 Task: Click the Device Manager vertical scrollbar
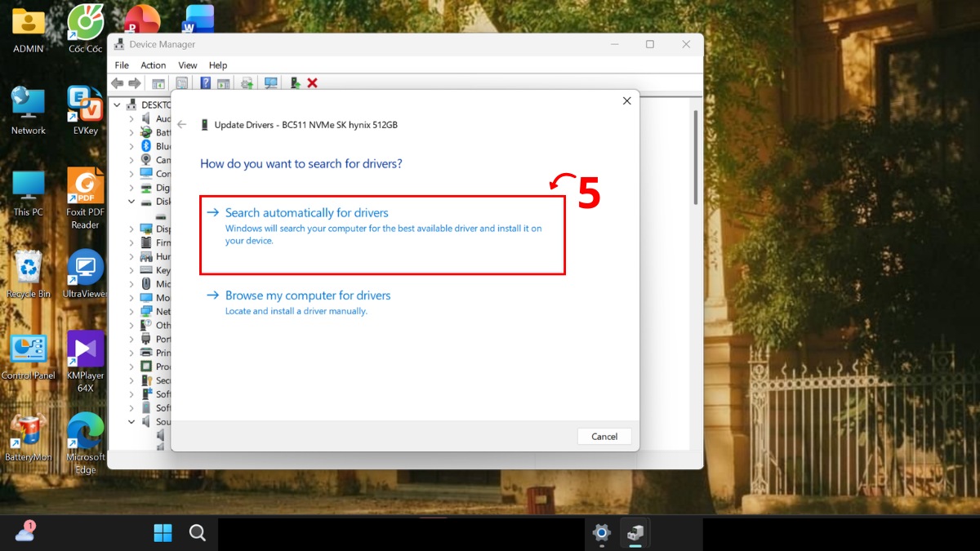point(696,157)
